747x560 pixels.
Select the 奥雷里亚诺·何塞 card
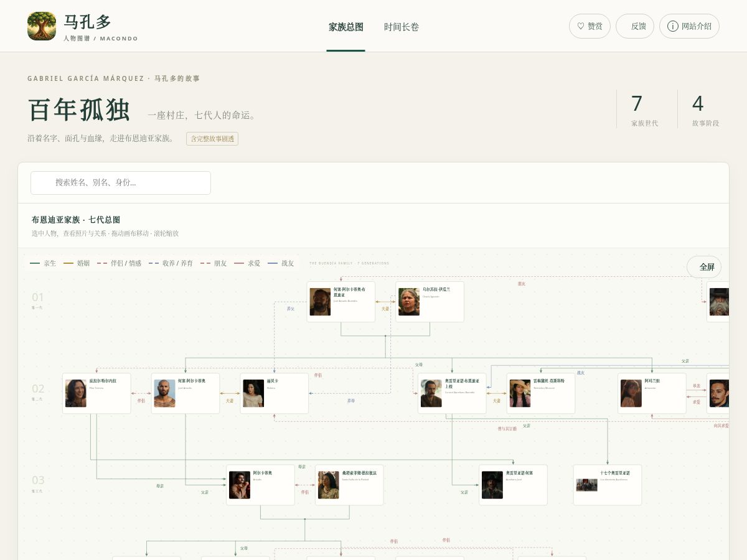(513, 485)
